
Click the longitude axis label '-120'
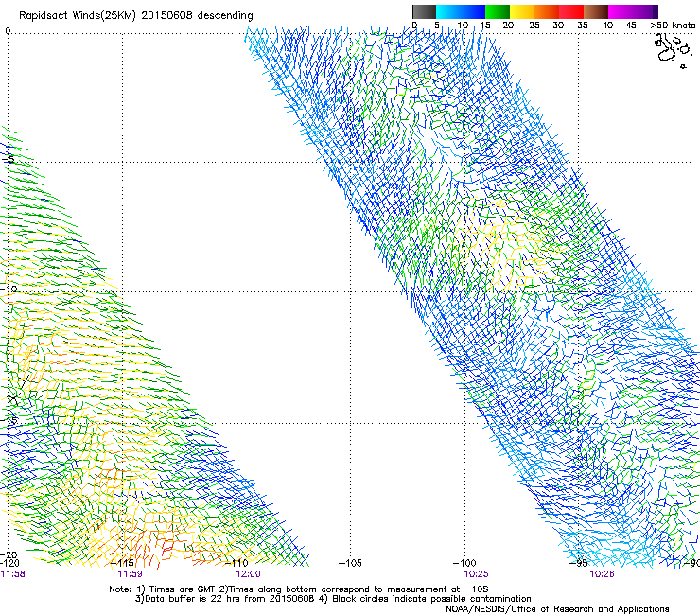(x=9, y=563)
